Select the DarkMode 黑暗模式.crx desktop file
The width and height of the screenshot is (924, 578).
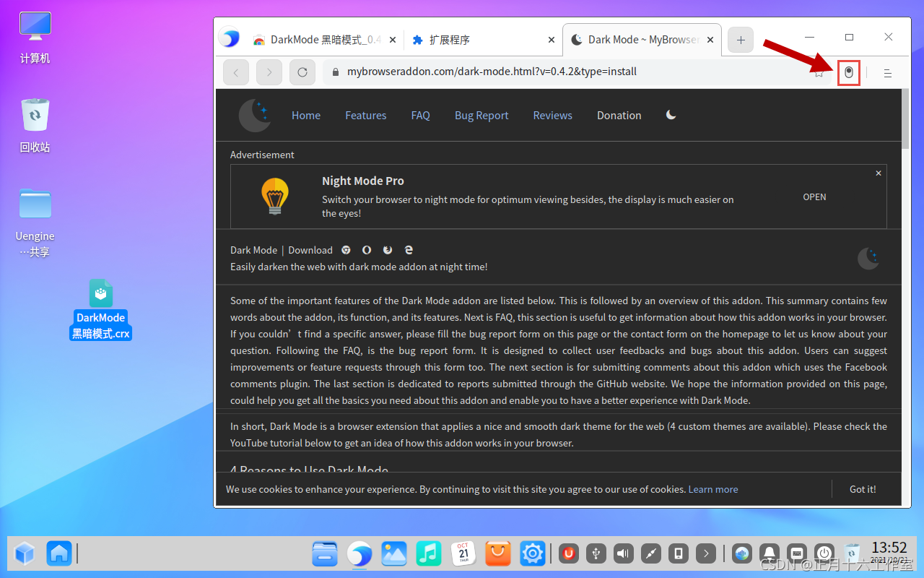point(101,310)
